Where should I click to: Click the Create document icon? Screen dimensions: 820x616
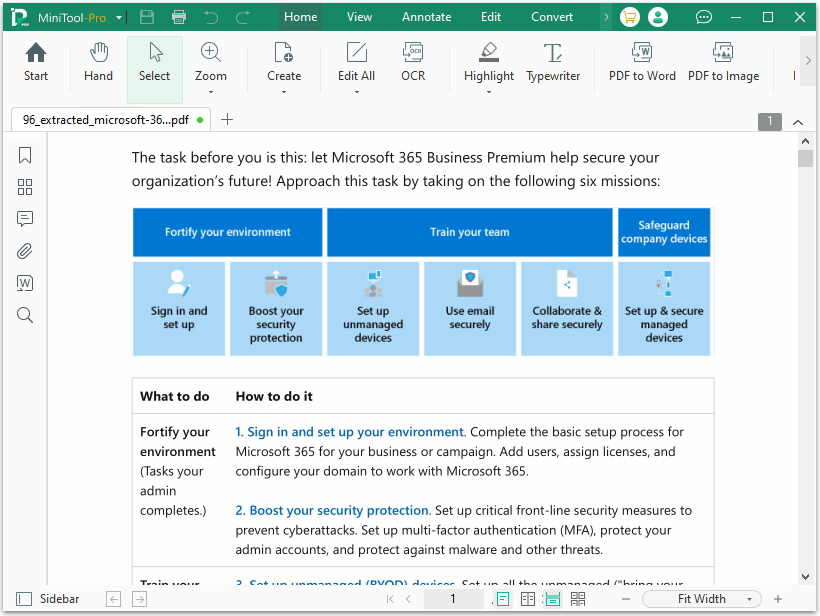[x=284, y=63]
